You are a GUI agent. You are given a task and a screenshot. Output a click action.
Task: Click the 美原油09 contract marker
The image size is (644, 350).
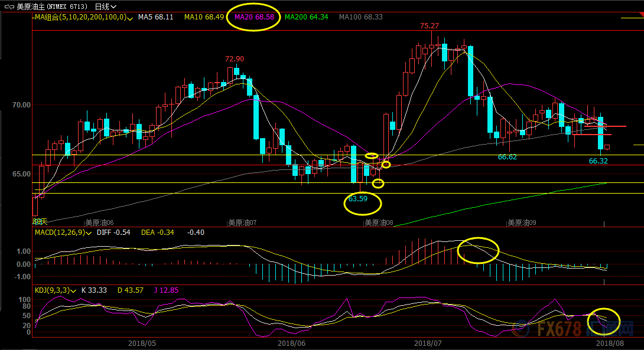tap(522, 223)
